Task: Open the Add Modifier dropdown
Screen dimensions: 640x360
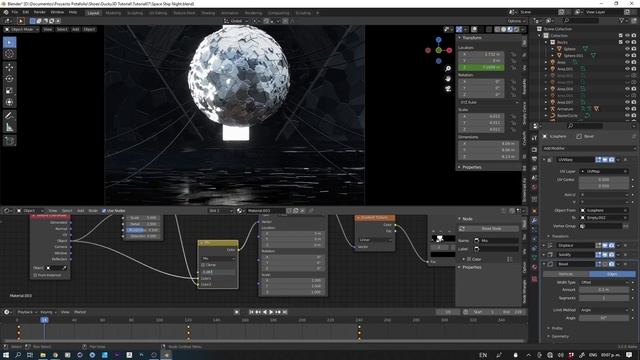Action: 589,148
